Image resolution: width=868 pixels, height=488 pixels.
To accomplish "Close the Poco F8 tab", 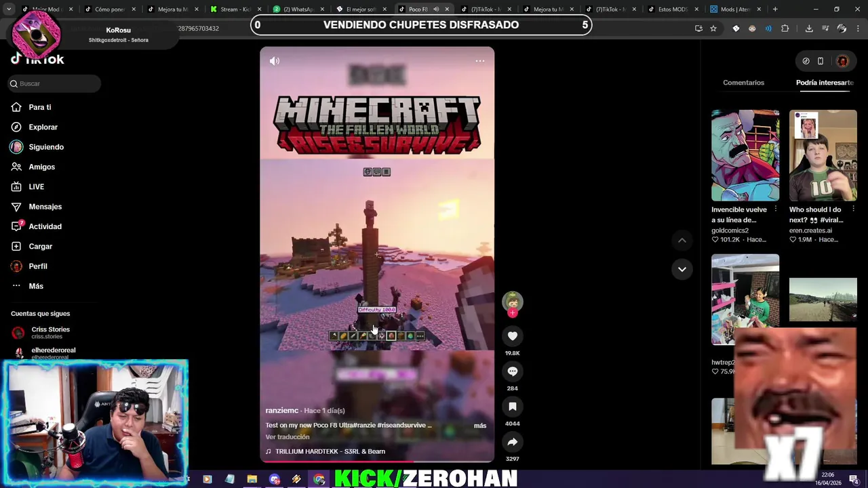I will coord(446,9).
